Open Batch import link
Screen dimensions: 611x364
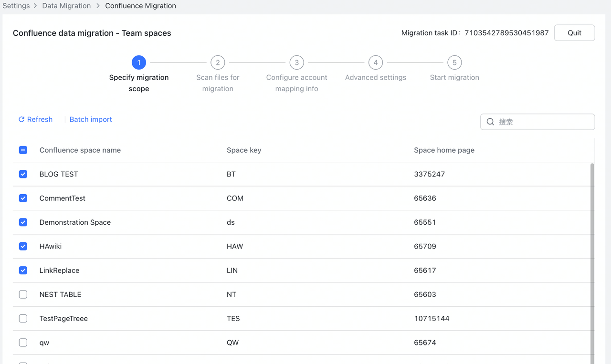[90, 119]
